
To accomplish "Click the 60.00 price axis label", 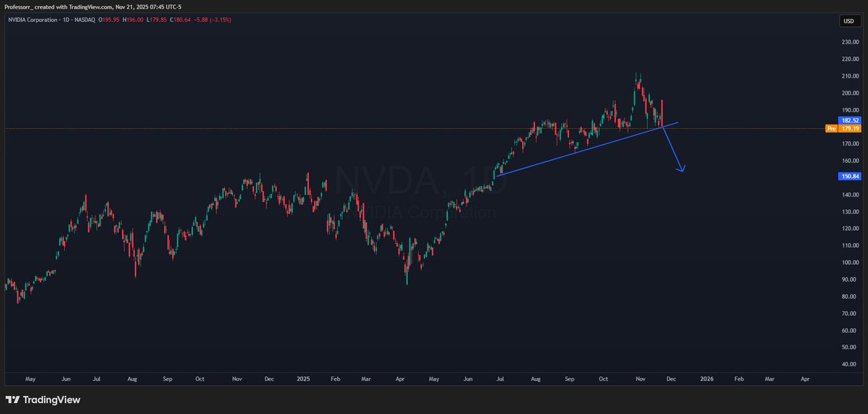I will coord(851,330).
